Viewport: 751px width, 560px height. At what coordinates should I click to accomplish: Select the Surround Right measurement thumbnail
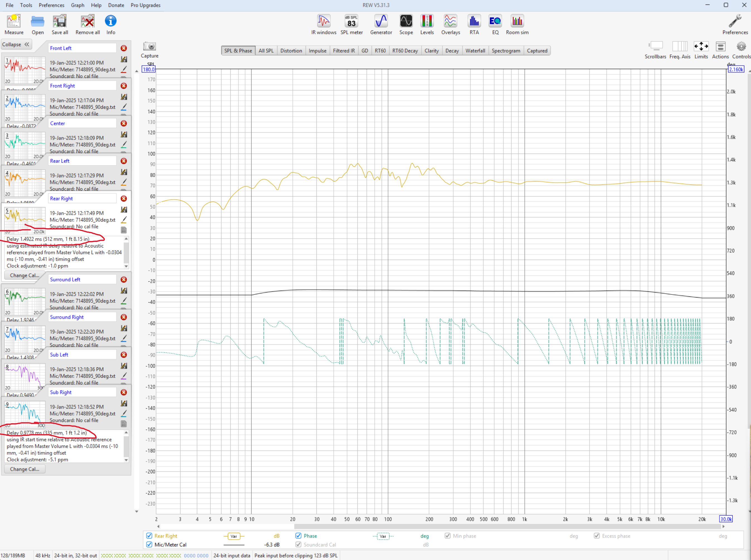[x=25, y=339]
